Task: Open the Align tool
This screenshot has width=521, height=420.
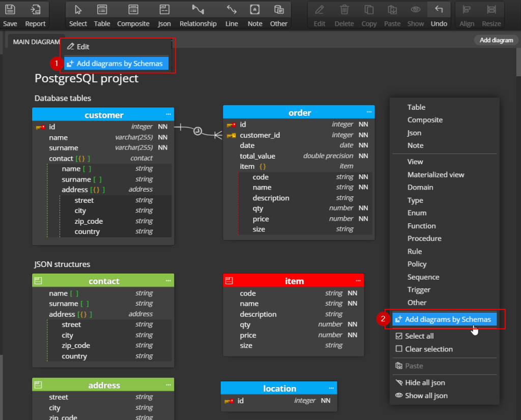Action: pos(467,15)
